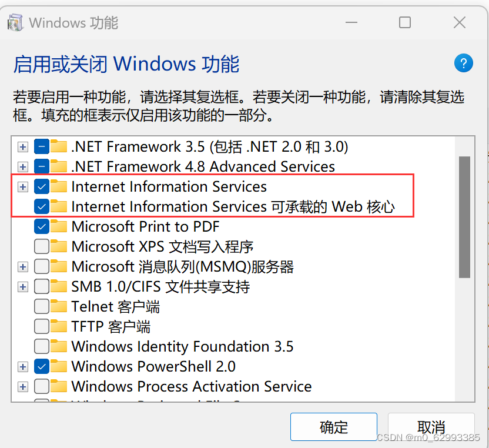Expand the SMB 1.0/CIFS 文件共享支持 node
This screenshot has width=489, height=448.
tap(22, 286)
